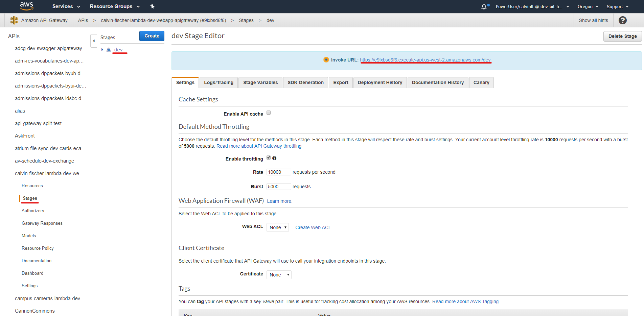Click the WAF Learn more link
This screenshot has height=316, width=644.
pyautogui.click(x=279, y=201)
